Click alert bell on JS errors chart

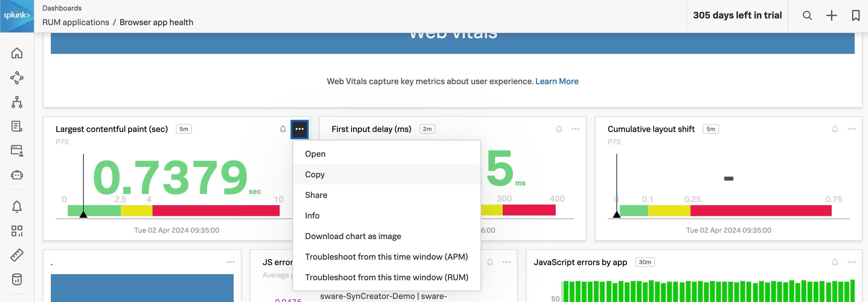pyautogui.click(x=490, y=262)
